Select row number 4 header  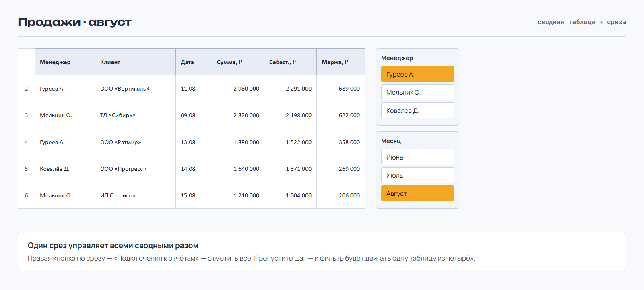[x=27, y=142]
